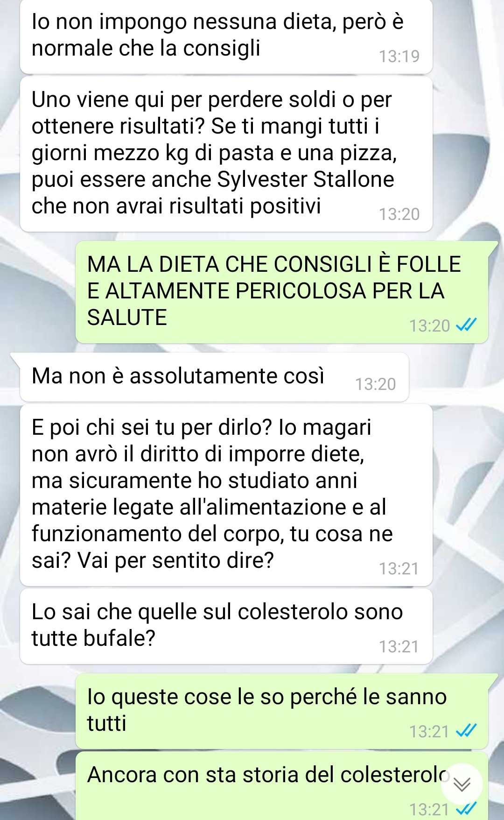Tap 13:21 timestamp on the 'tutte bufale' message

tap(399, 647)
